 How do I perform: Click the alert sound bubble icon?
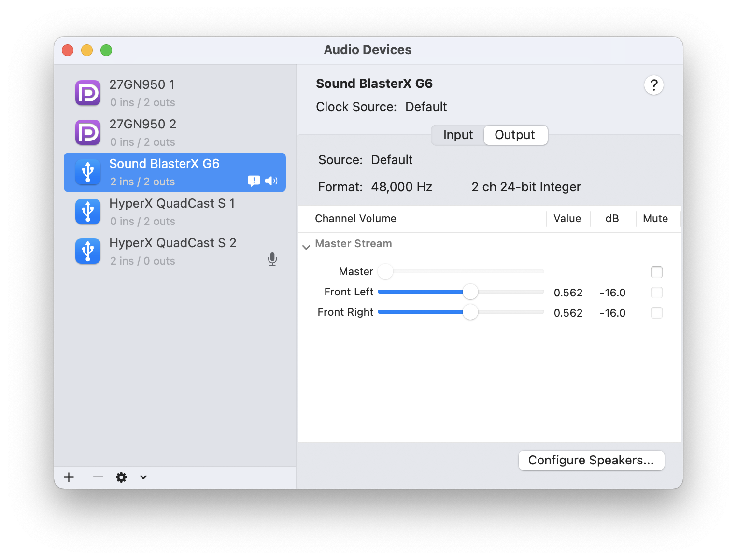[x=254, y=181]
